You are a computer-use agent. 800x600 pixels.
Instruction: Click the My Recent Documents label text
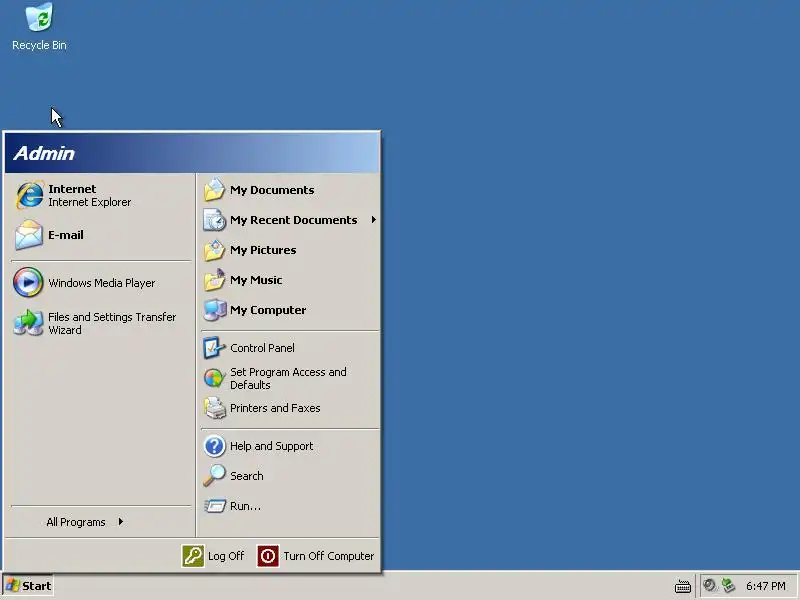pos(293,220)
